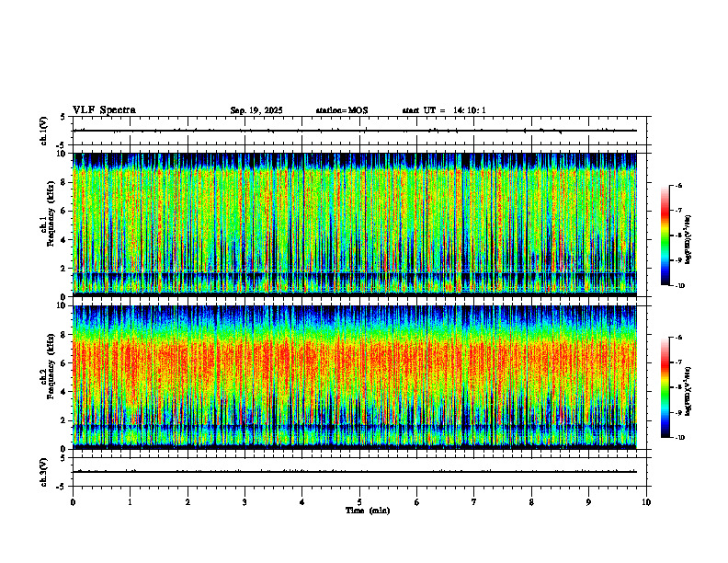Click the "VLF Spectra" plot title
728x563 pixels.
click(104, 110)
